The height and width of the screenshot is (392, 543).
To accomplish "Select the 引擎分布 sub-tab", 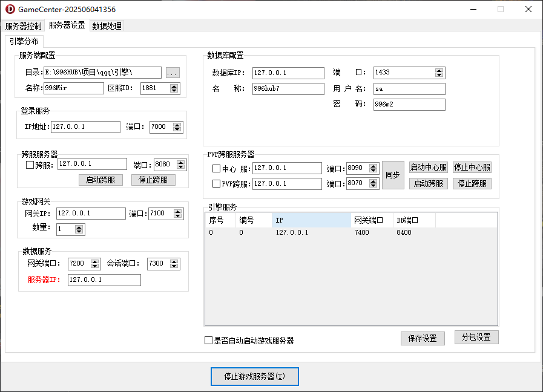I will pos(24,42).
